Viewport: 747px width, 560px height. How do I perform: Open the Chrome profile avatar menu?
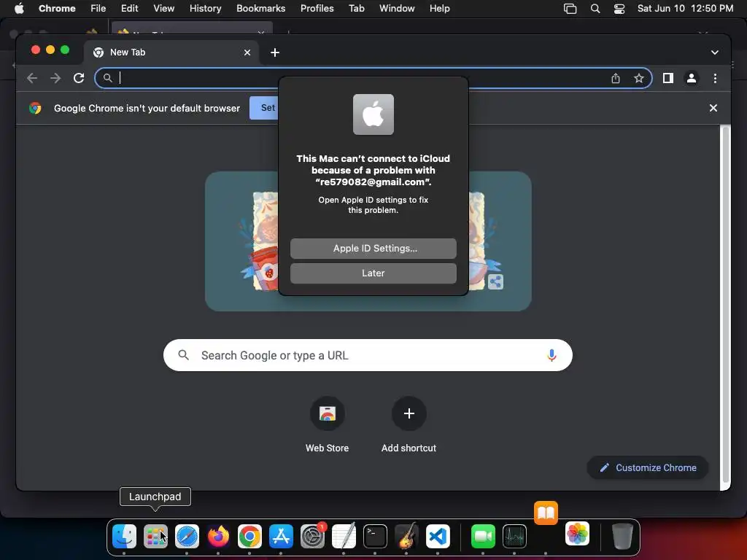coord(692,78)
